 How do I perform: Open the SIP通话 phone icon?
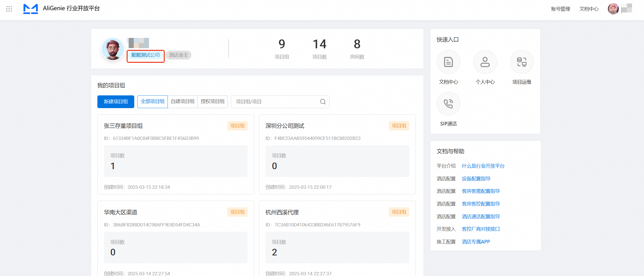tap(448, 104)
